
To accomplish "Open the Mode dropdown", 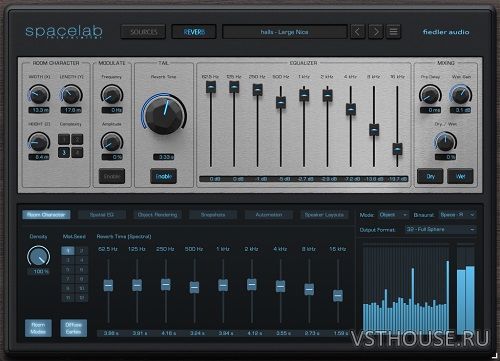I will 393,215.
